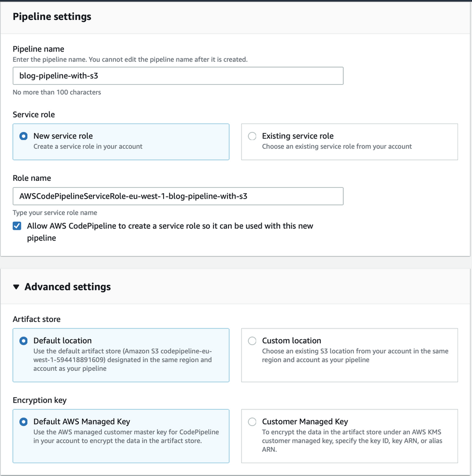Pick the Customer Managed Key radio button
Screen dimensions: 472x476
tap(252, 422)
